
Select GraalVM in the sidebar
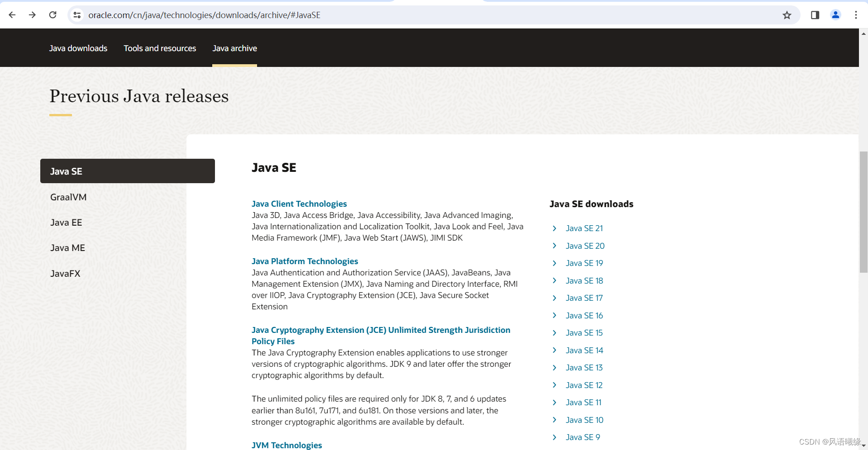[68, 197]
